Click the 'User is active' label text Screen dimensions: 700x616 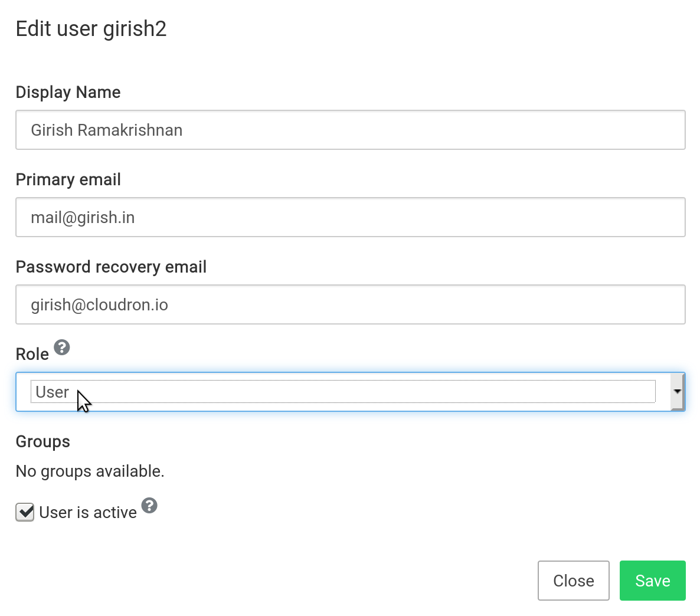click(88, 513)
